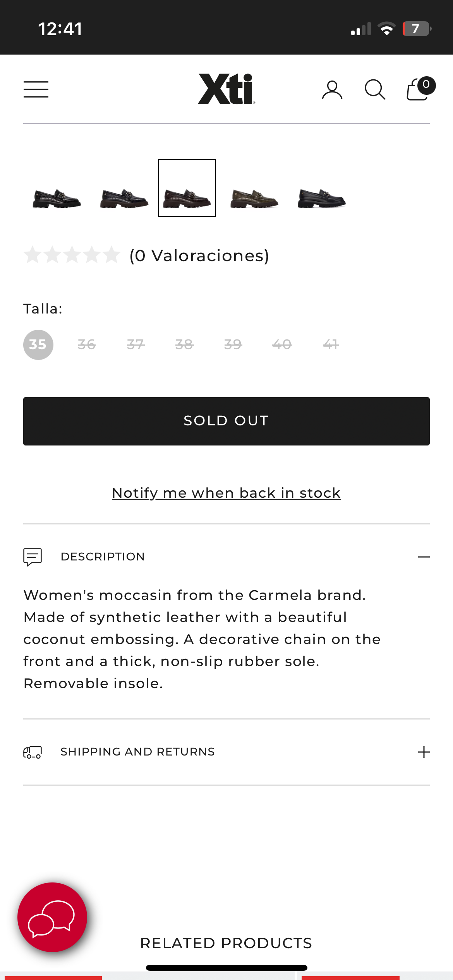Tap the description speech-bubble icon
This screenshot has height=980, width=453.
pyautogui.click(x=33, y=557)
